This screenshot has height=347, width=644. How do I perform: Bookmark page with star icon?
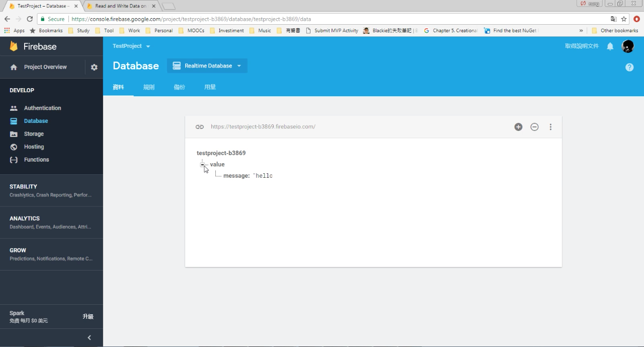(x=624, y=19)
